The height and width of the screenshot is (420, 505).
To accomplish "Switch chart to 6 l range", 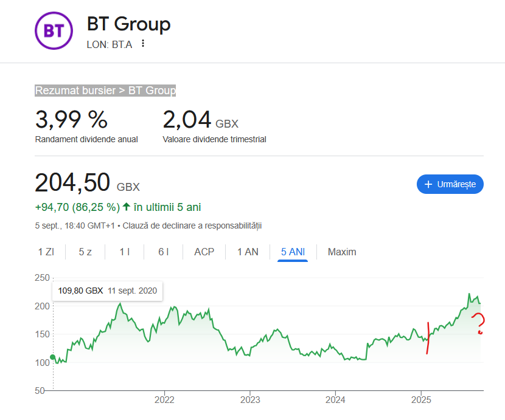I will pos(163,252).
